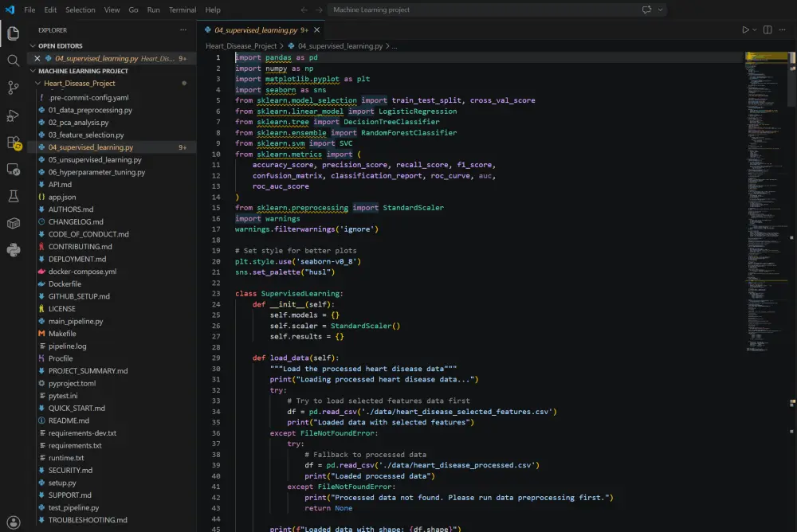Image resolution: width=797 pixels, height=532 pixels.
Task: Navigate back with the left arrow
Action: (x=304, y=10)
